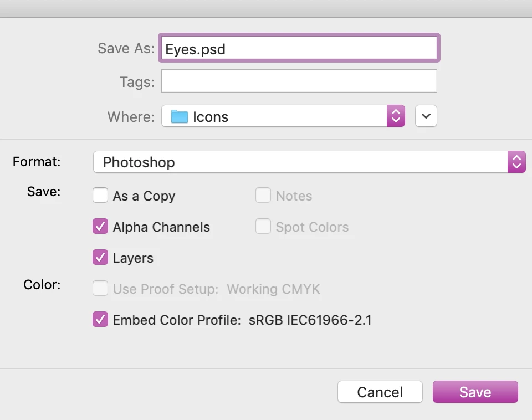Click the purple arrows on the Format menu
Screen dimensions: 532x420
pos(516,162)
